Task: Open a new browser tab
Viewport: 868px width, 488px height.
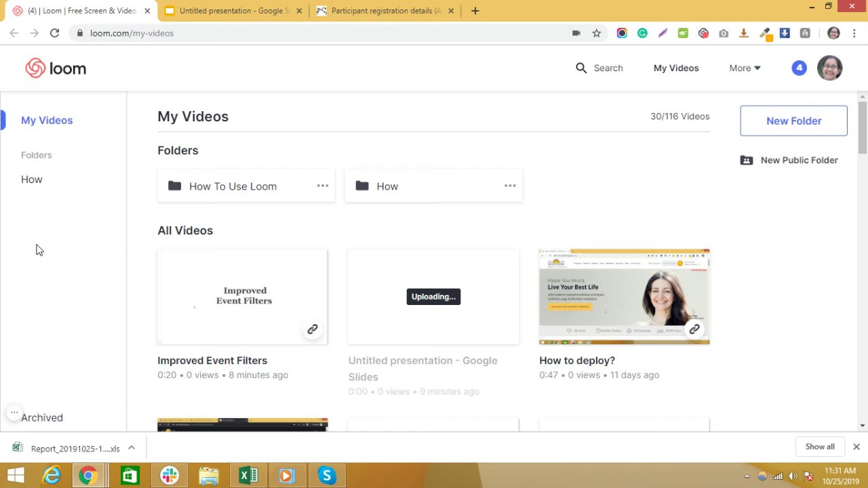Action: (475, 11)
